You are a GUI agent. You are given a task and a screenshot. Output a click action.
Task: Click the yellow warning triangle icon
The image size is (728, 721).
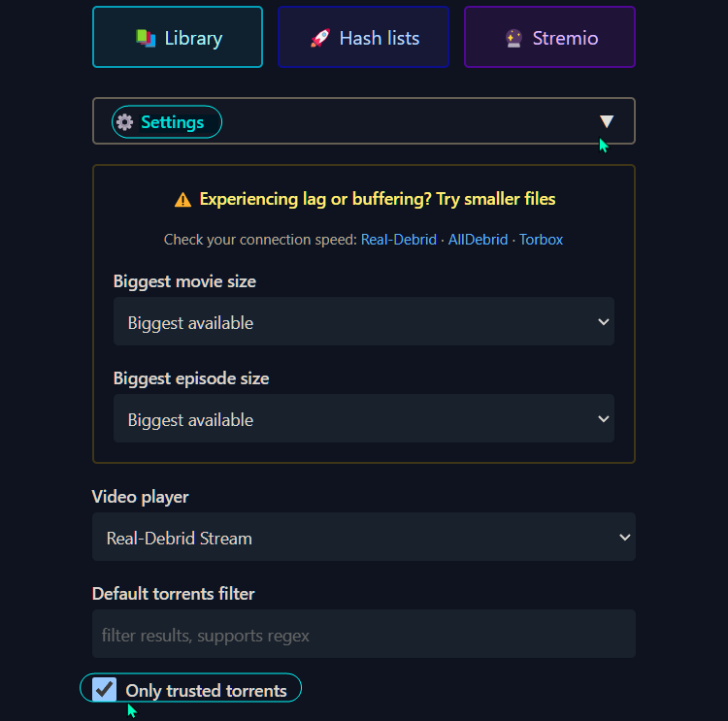click(x=182, y=200)
